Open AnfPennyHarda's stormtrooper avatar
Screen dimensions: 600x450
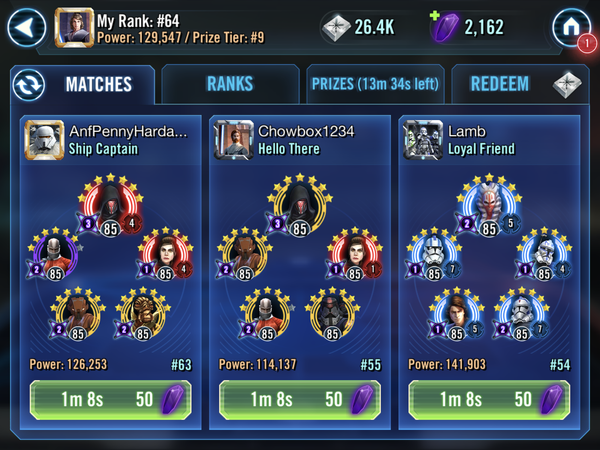point(44,140)
